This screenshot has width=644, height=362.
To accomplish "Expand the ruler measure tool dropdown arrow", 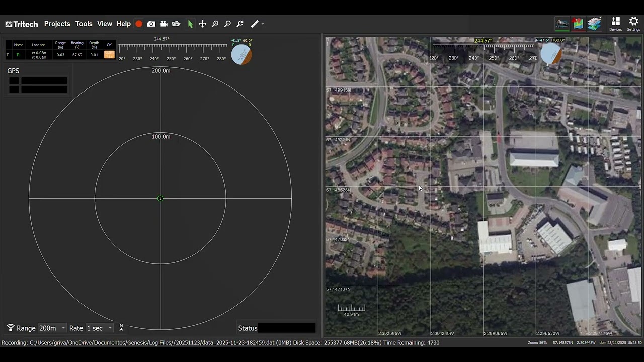I will 263,24.
